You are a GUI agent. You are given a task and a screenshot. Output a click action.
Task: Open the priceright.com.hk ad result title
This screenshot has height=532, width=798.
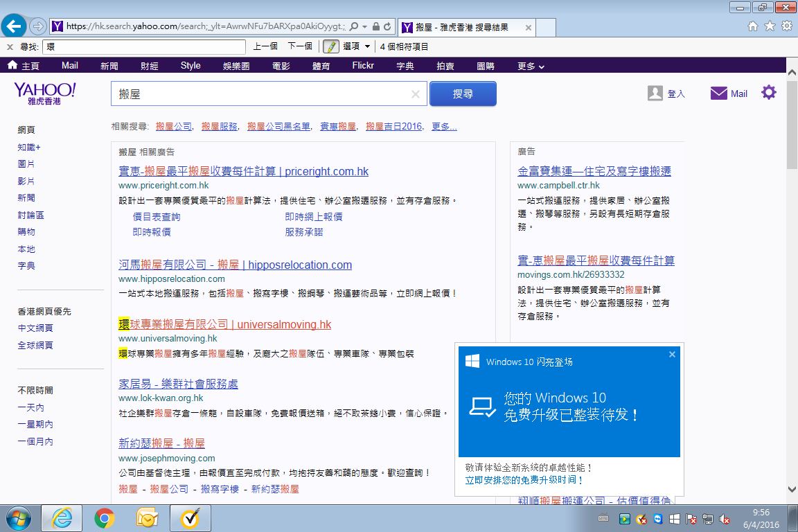[243, 172]
